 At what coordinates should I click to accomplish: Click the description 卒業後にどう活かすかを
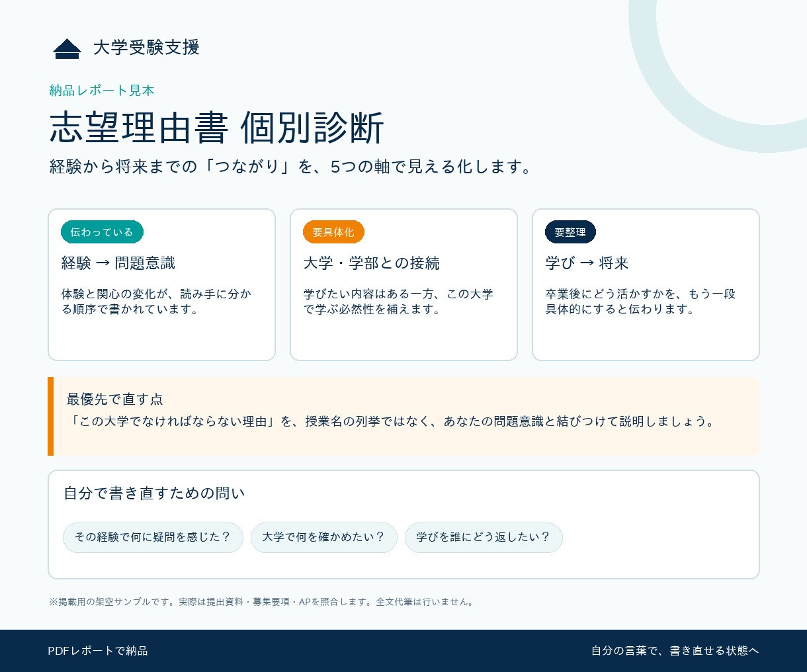pos(640,302)
